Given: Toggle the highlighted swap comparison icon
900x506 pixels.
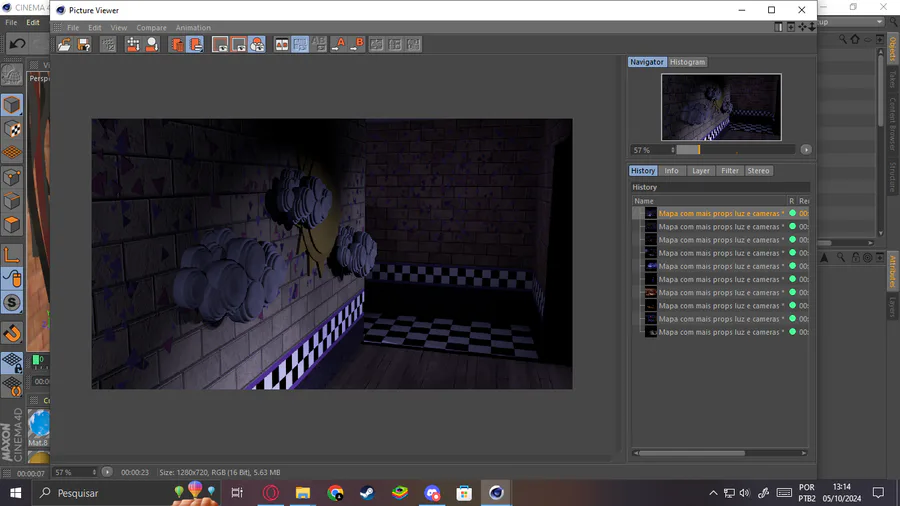Looking at the screenshot, I should 300,45.
